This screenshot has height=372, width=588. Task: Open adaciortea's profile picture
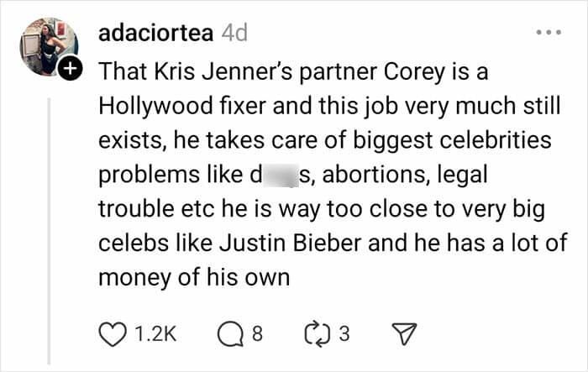click(49, 47)
